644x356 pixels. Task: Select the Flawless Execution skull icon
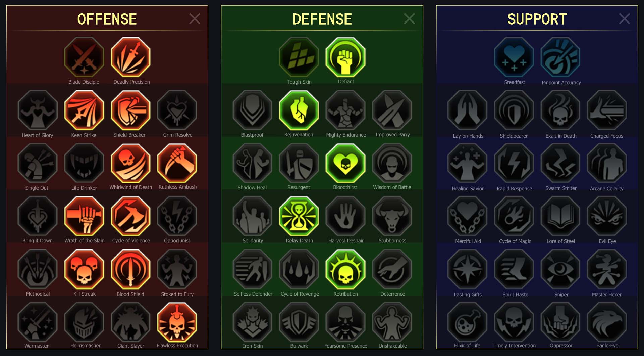pyautogui.click(x=177, y=322)
